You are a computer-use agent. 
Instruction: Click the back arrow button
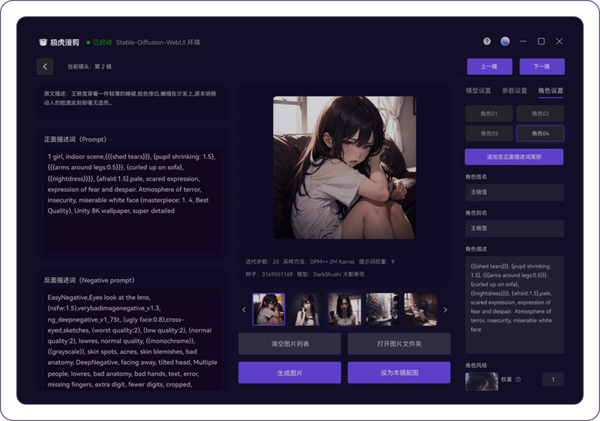45,66
